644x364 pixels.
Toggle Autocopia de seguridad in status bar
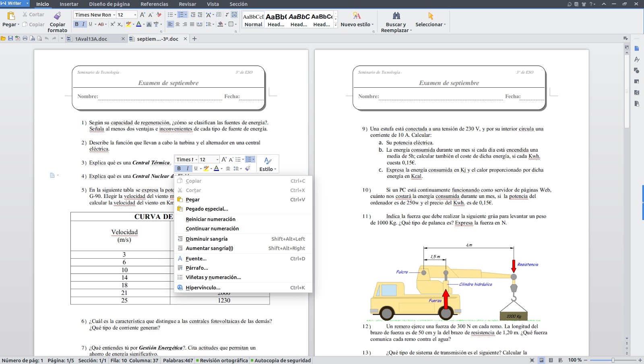click(281, 360)
